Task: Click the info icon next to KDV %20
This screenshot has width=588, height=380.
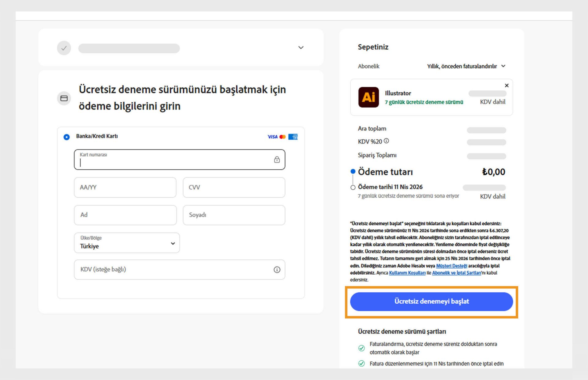Action: 387,141
